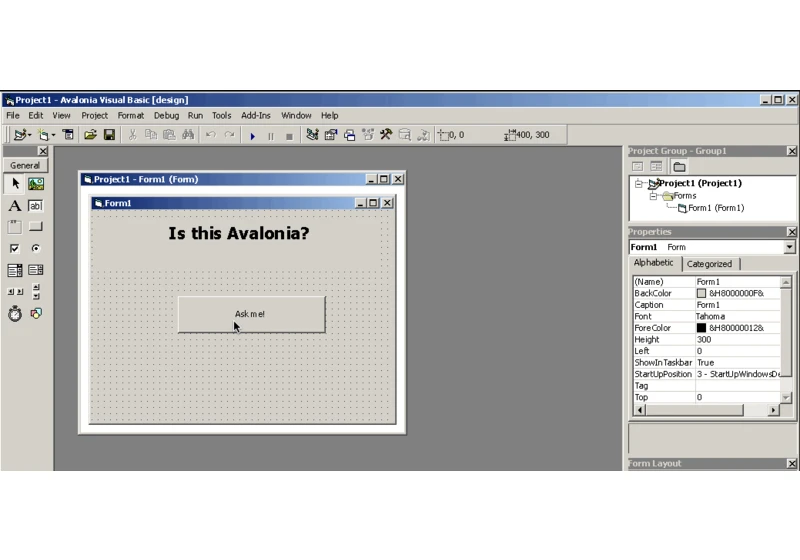
Task: Click the Menu Editor toolbar icon
Action: point(68,135)
